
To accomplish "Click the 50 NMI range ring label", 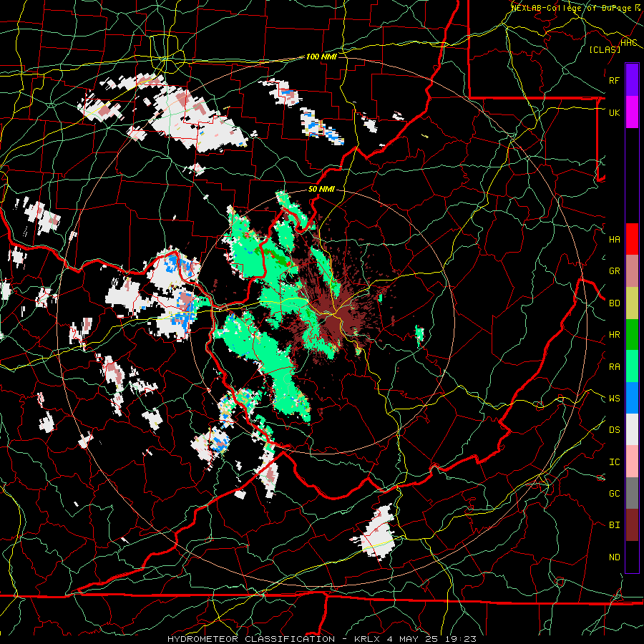I will click(x=321, y=190).
